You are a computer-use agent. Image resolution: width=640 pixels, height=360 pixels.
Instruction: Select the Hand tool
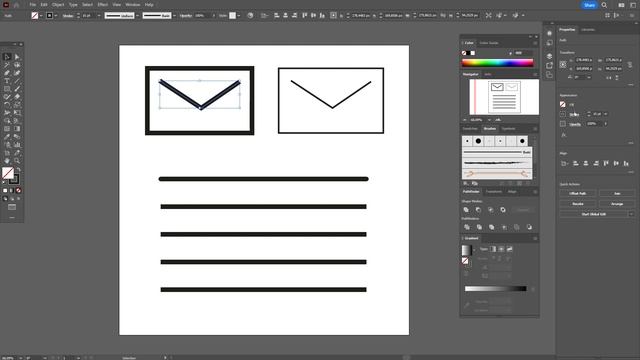tap(7, 161)
